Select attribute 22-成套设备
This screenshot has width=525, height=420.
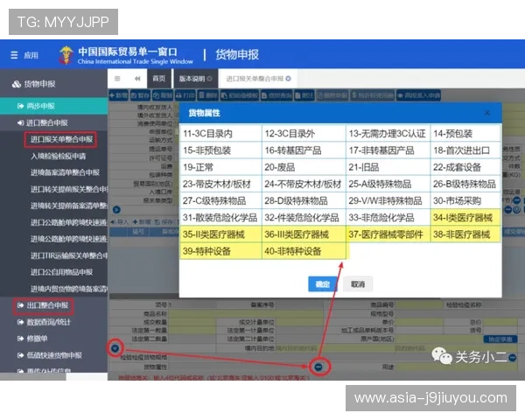(x=465, y=167)
